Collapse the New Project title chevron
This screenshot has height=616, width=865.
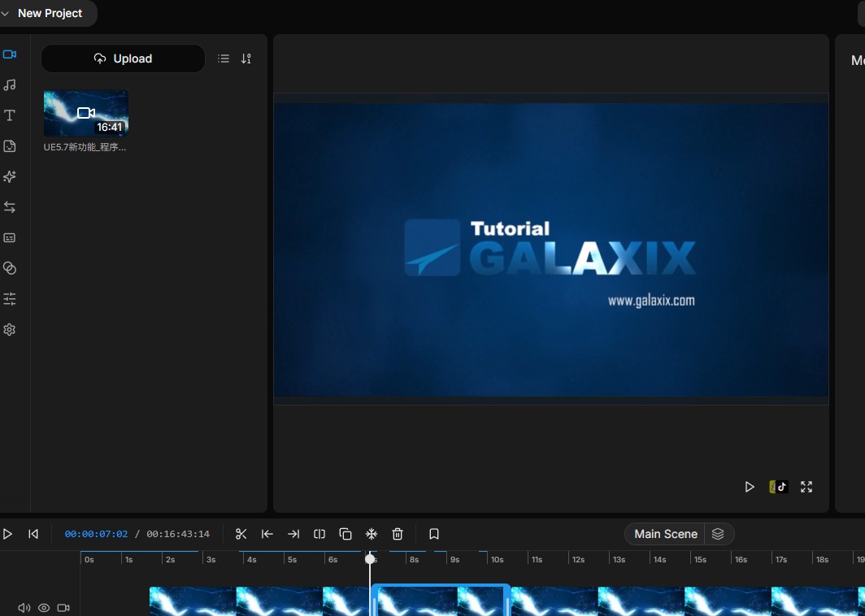pyautogui.click(x=7, y=13)
